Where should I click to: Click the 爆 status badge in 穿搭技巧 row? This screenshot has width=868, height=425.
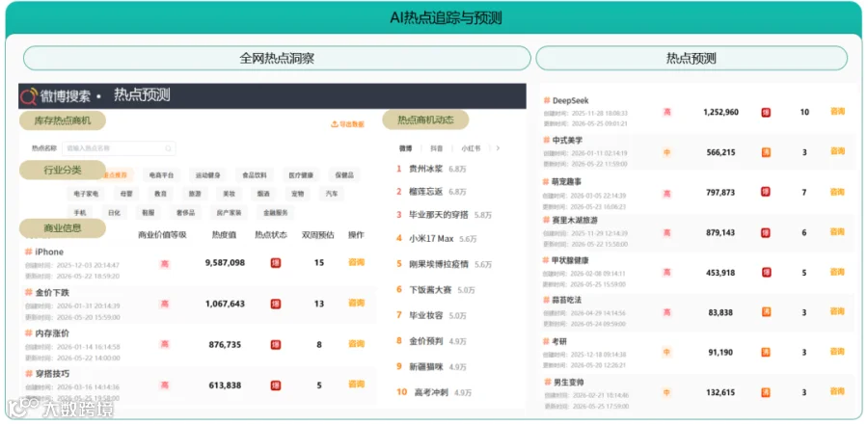click(x=276, y=385)
